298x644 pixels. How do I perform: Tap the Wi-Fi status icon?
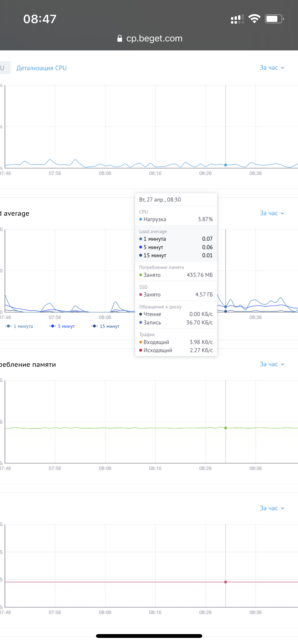click(x=254, y=19)
